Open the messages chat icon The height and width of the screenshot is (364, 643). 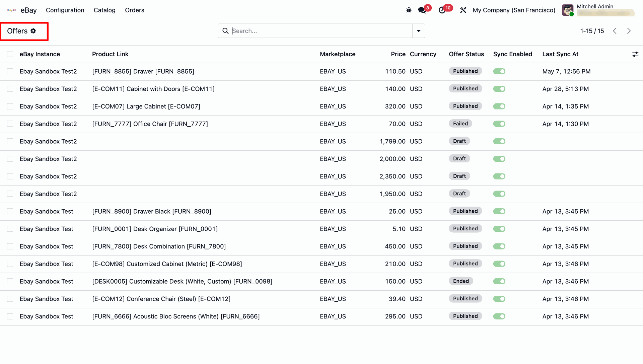[x=422, y=10]
